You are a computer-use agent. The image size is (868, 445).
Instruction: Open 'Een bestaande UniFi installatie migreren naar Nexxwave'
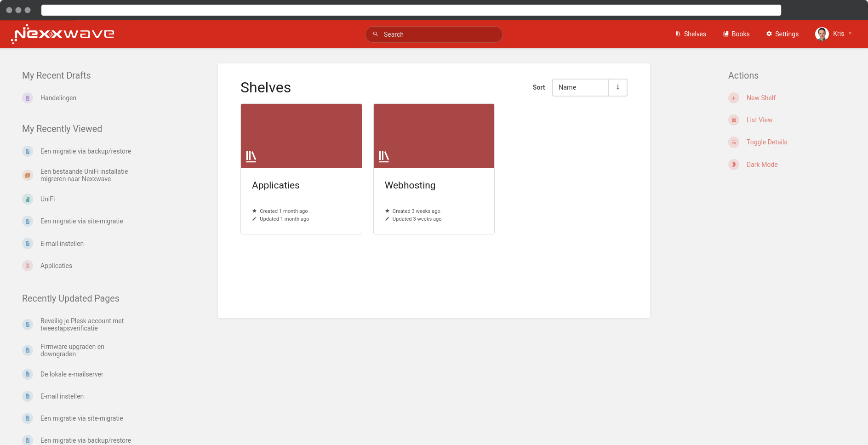[x=84, y=175]
